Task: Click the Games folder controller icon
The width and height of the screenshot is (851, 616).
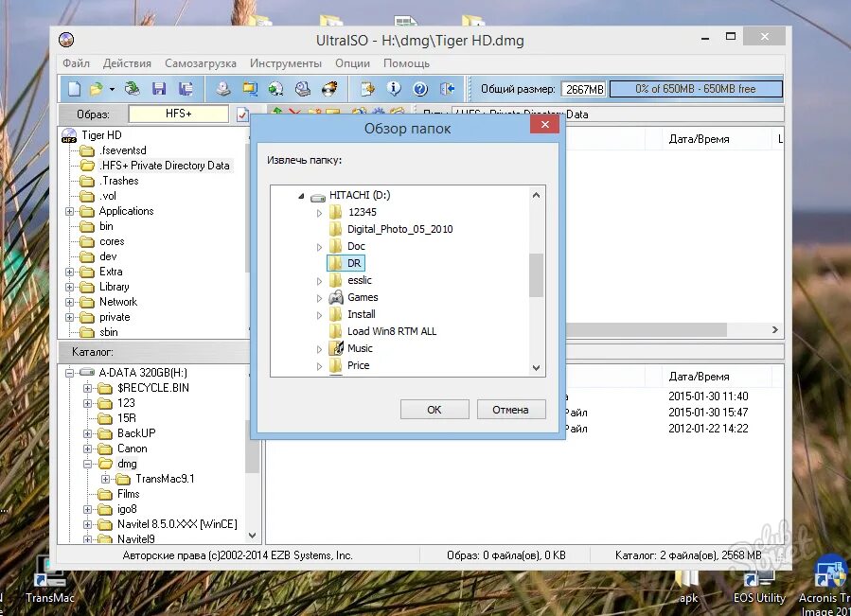Action: tap(336, 297)
